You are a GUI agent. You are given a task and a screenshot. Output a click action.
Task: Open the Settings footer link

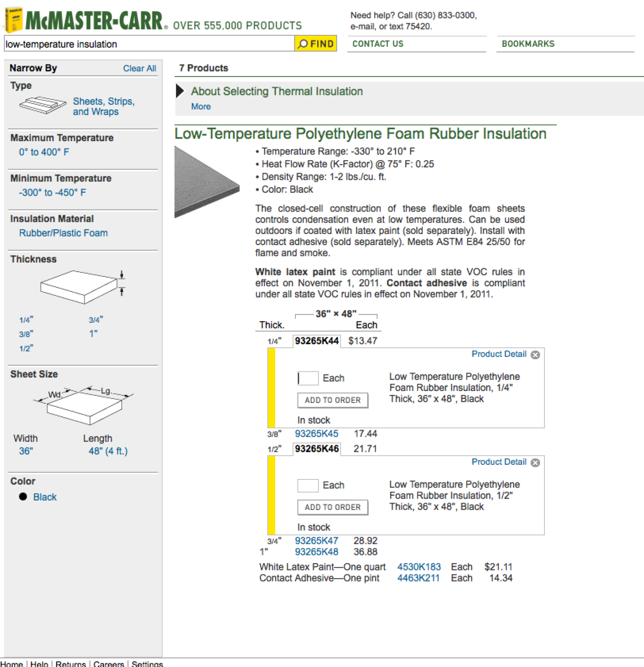[147, 664]
